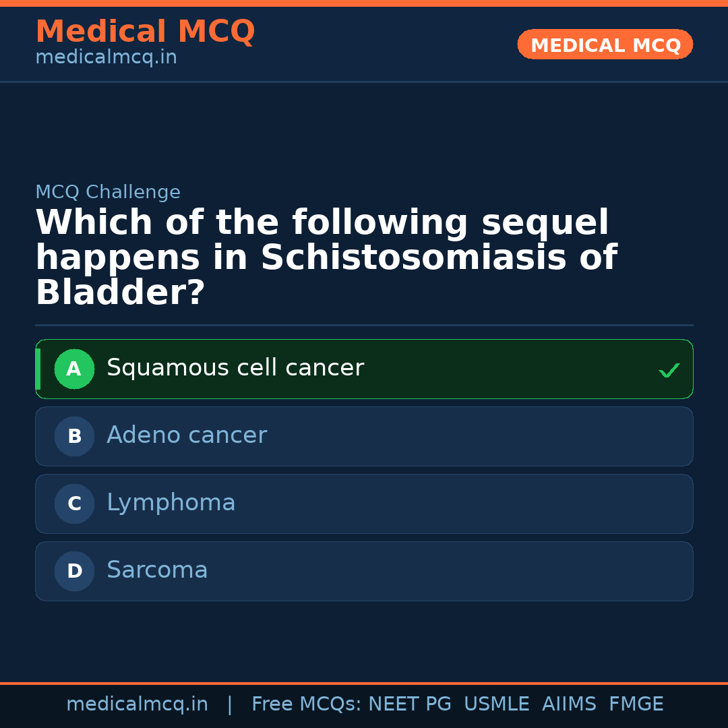
Task: Select the Squamous cell cancer answer
Action: tap(235, 368)
